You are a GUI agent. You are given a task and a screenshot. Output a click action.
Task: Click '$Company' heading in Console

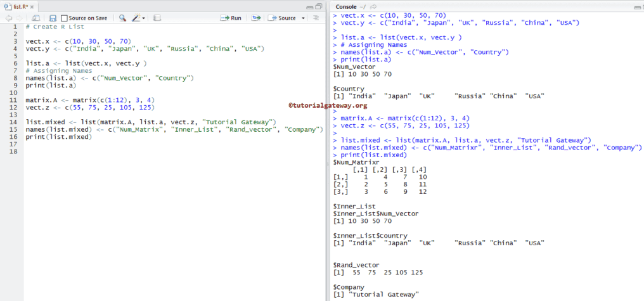point(348,287)
